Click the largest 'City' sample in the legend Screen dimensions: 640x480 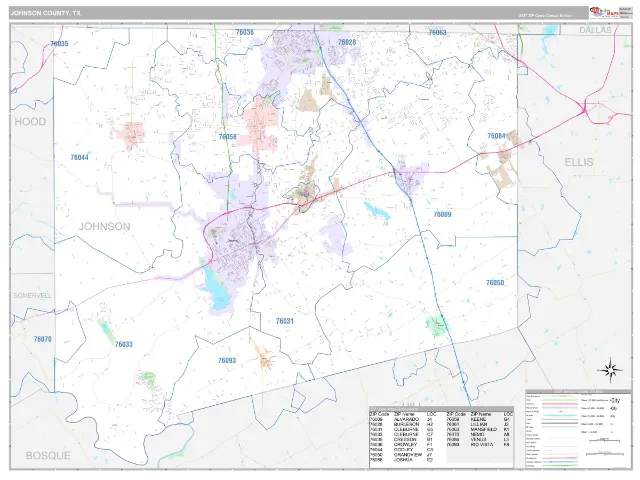pyautogui.click(x=616, y=400)
